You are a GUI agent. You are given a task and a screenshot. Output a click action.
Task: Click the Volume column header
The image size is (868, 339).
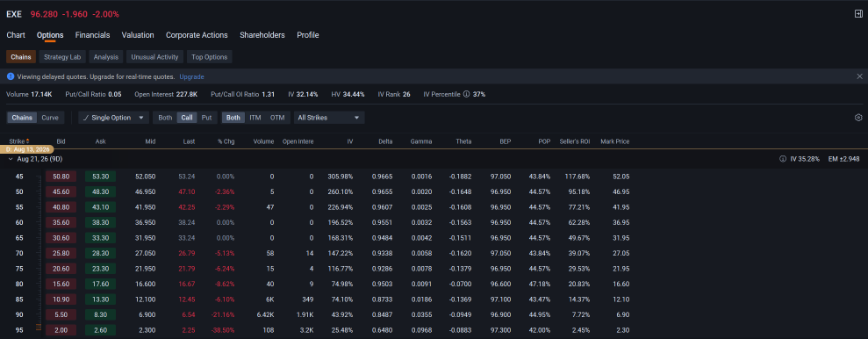tap(263, 141)
